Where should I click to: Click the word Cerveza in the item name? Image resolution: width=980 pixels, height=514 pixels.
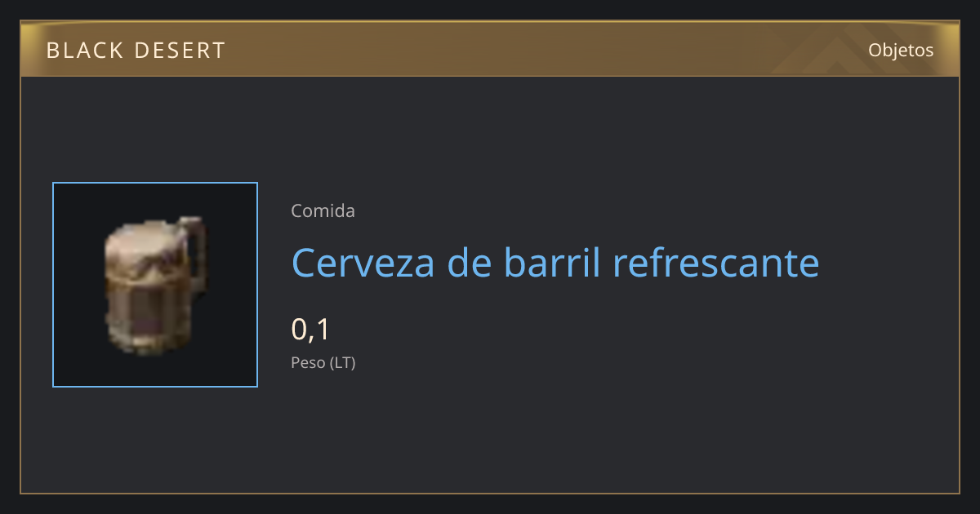coord(364,263)
